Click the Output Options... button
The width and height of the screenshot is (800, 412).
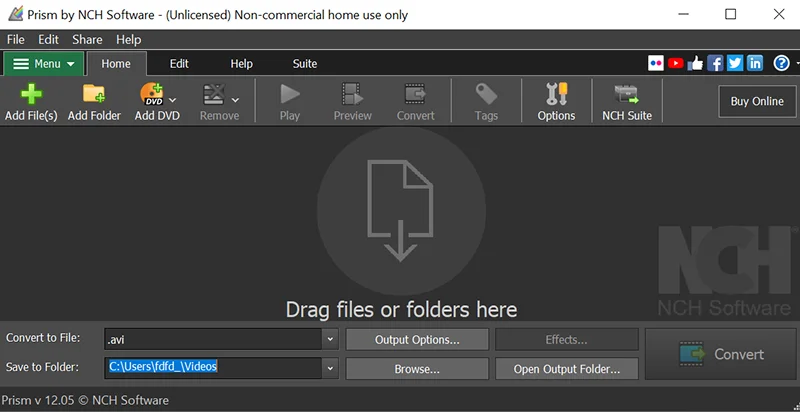(x=417, y=340)
